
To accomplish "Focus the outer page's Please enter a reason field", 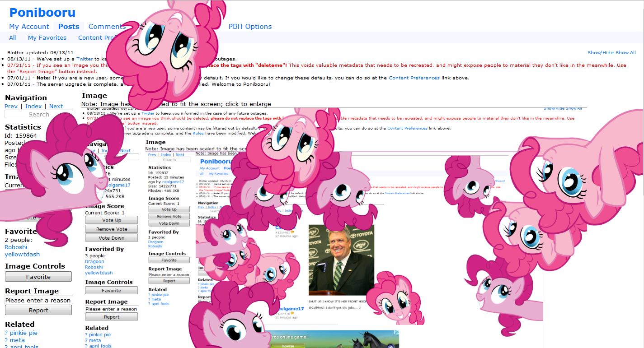I will tap(38, 300).
